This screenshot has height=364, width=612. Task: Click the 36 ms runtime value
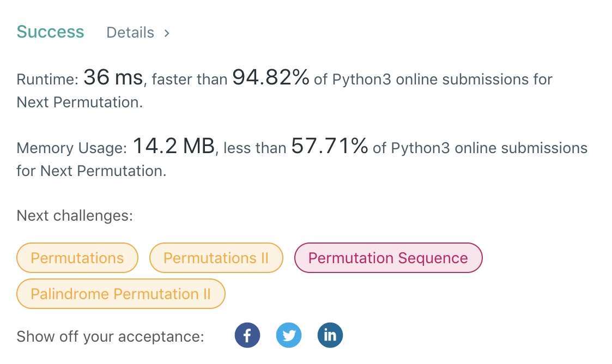coord(112,77)
